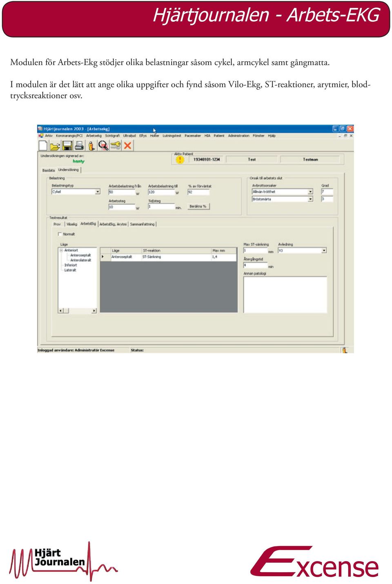Open the Arkiv menu

coord(49,136)
